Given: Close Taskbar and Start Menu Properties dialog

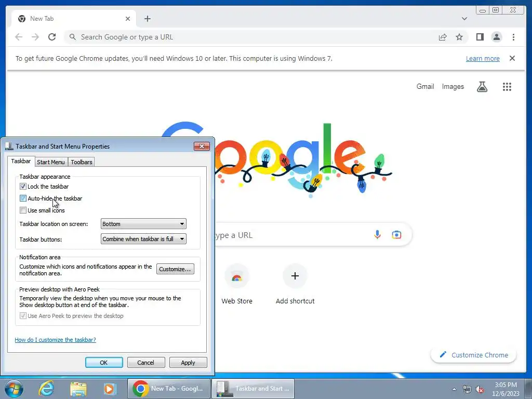Looking at the screenshot, I should click(202, 146).
